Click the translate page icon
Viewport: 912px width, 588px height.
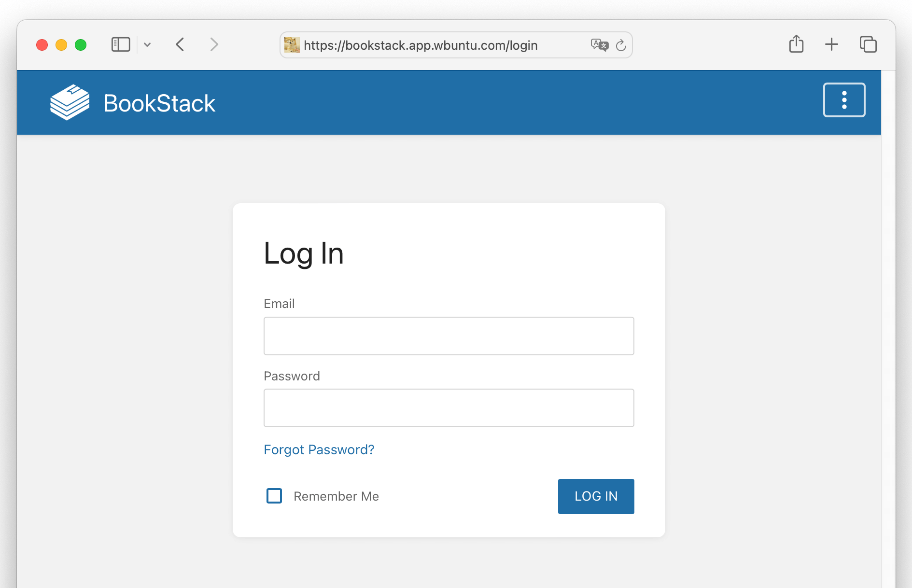coord(599,45)
